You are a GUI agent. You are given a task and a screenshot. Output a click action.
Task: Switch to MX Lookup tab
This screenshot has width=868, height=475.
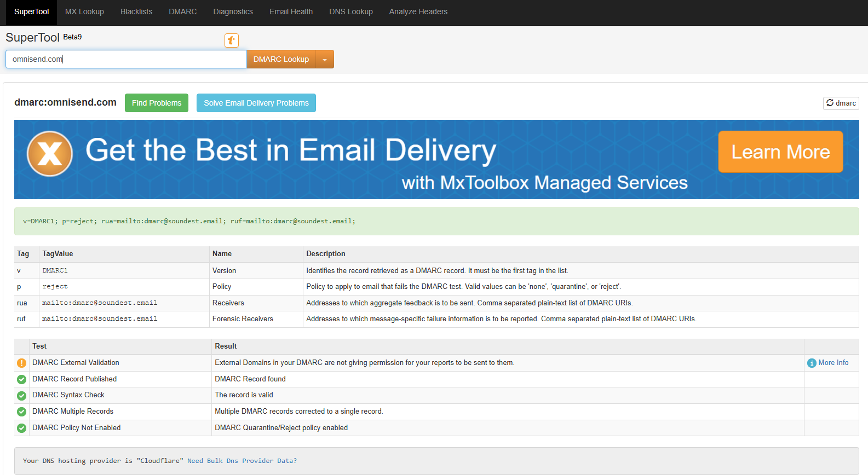pos(84,11)
